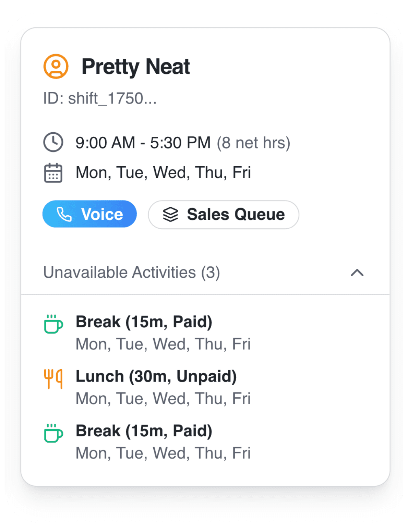The width and height of the screenshot is (408, 532).
Task: Select the clock icon next to shift times
Action: [53, 142]
